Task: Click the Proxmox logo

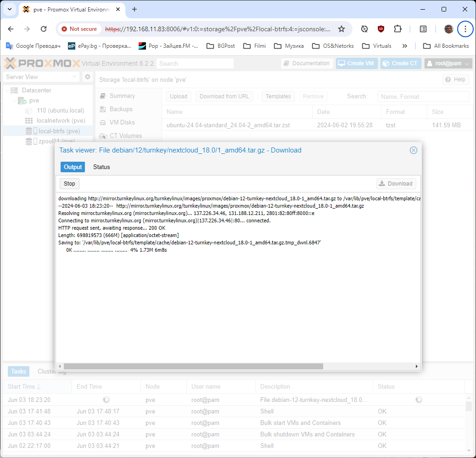Action: click(42, 63)
